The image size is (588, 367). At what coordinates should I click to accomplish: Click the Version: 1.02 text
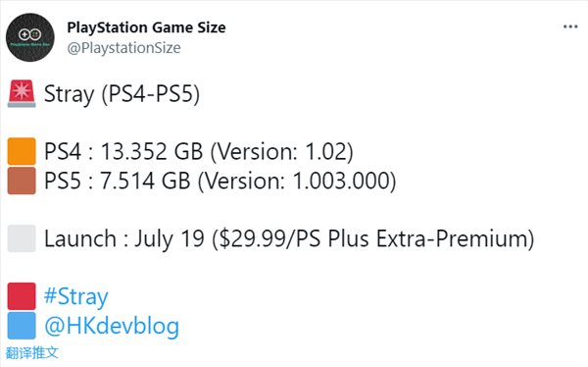point(283,152)
